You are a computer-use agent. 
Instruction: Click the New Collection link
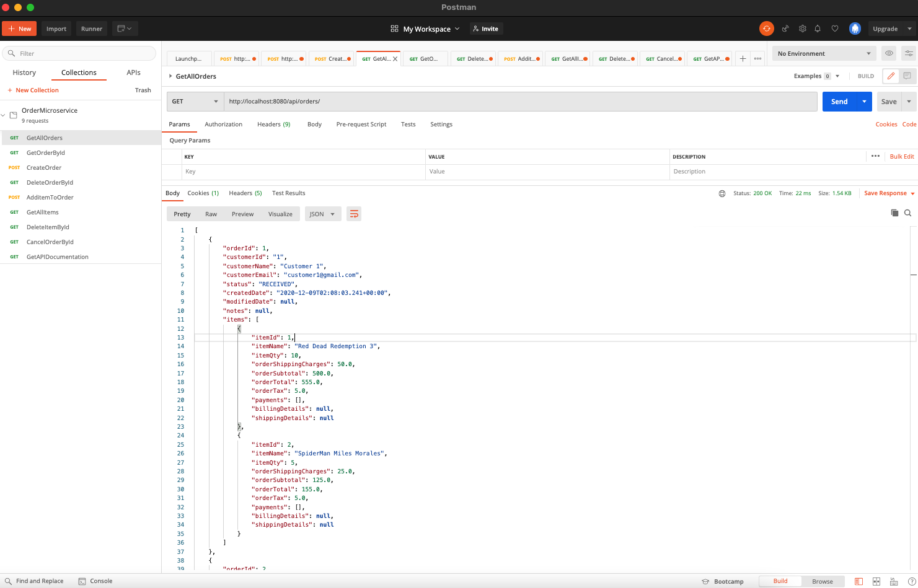click(33, 90)
